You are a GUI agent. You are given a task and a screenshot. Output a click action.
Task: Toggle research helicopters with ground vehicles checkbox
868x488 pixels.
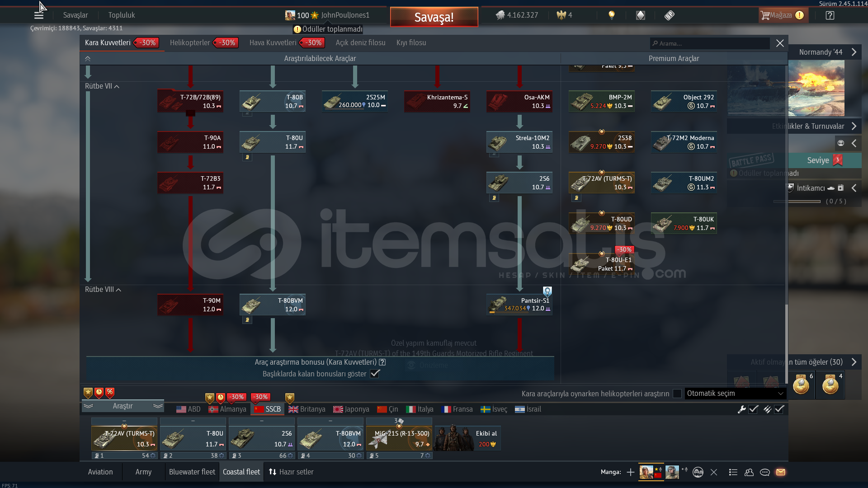tap(677, 394)
